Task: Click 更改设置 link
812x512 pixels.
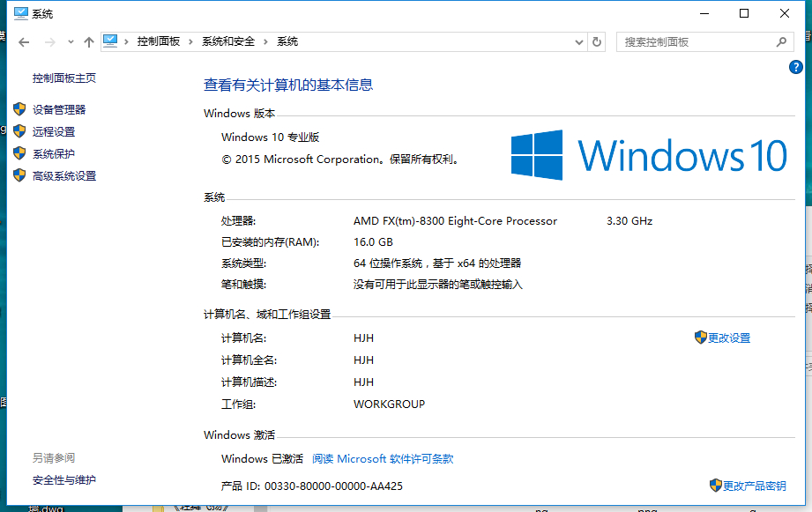Action: click(x=729, y=338)
